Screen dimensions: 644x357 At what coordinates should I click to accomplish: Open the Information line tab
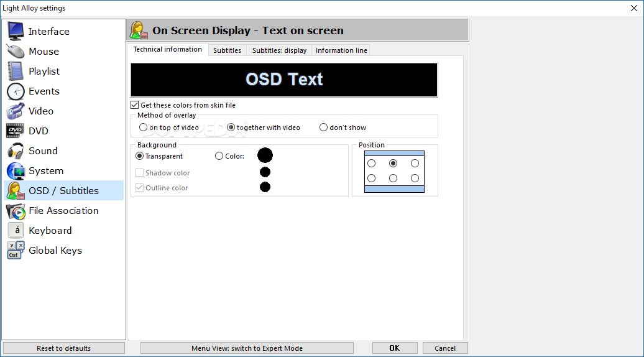[x=341, y=50]
